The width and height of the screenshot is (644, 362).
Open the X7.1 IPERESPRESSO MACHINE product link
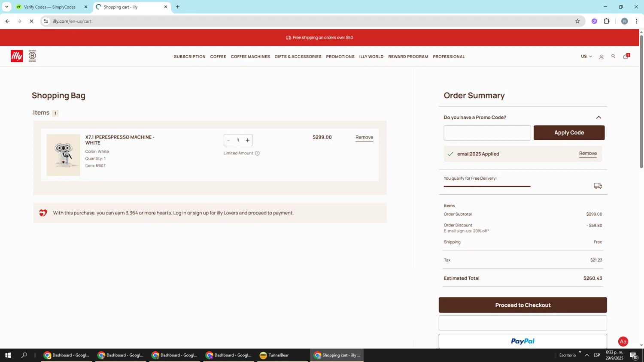(x=120, y=140)
